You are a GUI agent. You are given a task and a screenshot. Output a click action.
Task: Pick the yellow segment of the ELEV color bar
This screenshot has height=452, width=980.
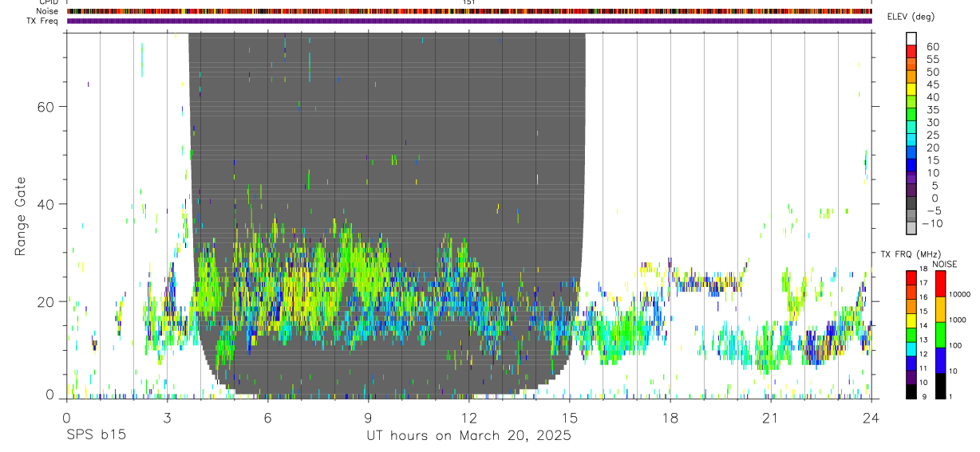coord(911,88)
